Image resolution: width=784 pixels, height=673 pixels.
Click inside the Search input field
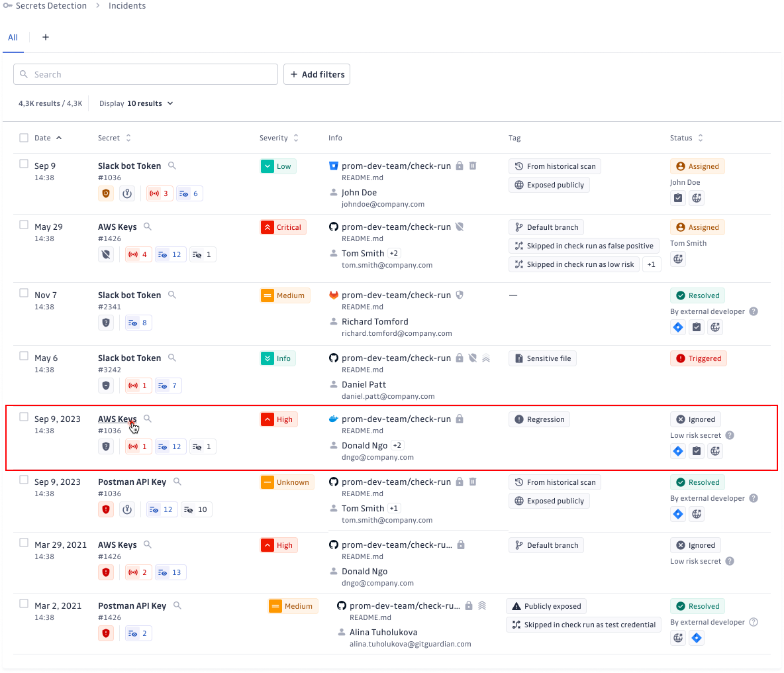145,74
